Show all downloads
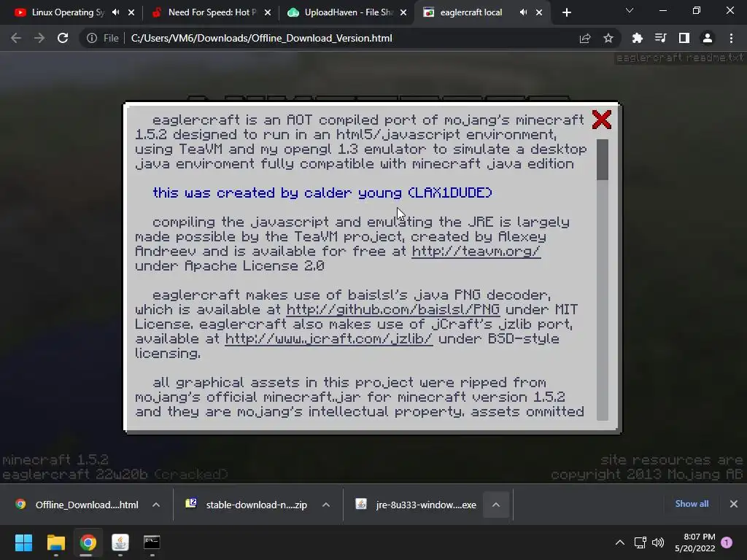747x560 pixels. click(x=692, y=504)
